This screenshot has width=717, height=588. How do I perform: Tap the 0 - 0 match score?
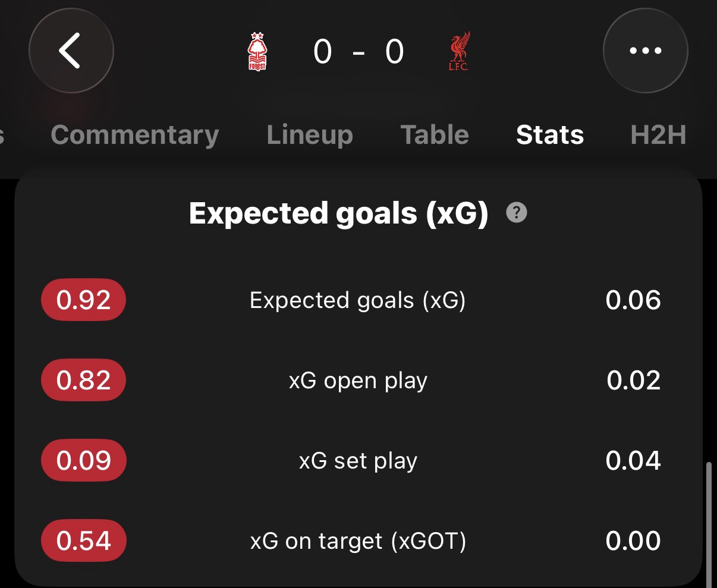click(x=358, y=52)
